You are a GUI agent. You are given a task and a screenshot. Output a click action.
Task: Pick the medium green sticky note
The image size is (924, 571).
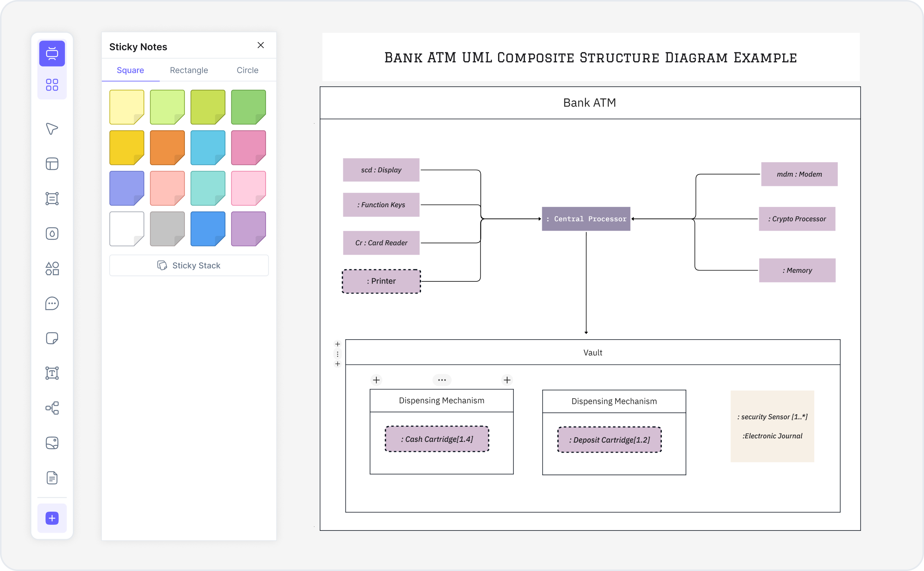248,107
